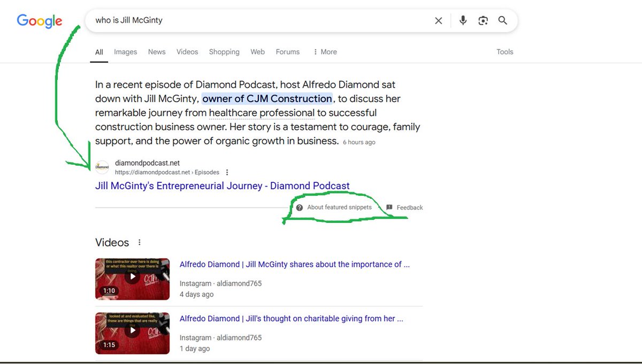This screenshot has width=642, height=364.
Task: Click the underlined 'healthcare professional' text
Action: coord(262,113)
